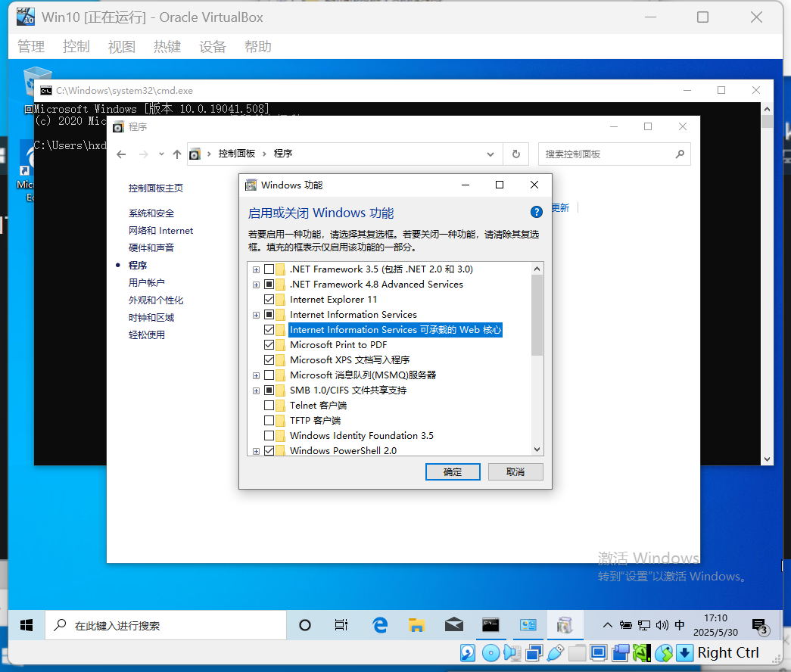Open Cortana circle icon on taskbar
The image size is (791, 672).
[305, 625]
